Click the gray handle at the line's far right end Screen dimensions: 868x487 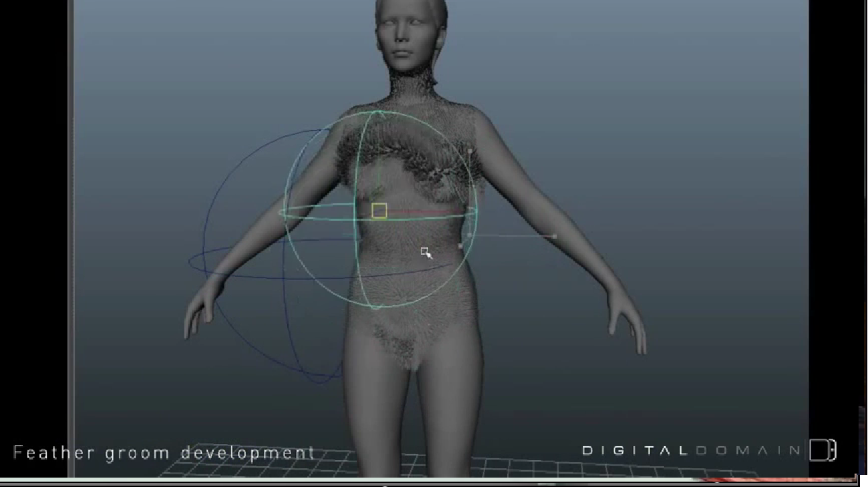pyautogui.click(x=554, y=236)
